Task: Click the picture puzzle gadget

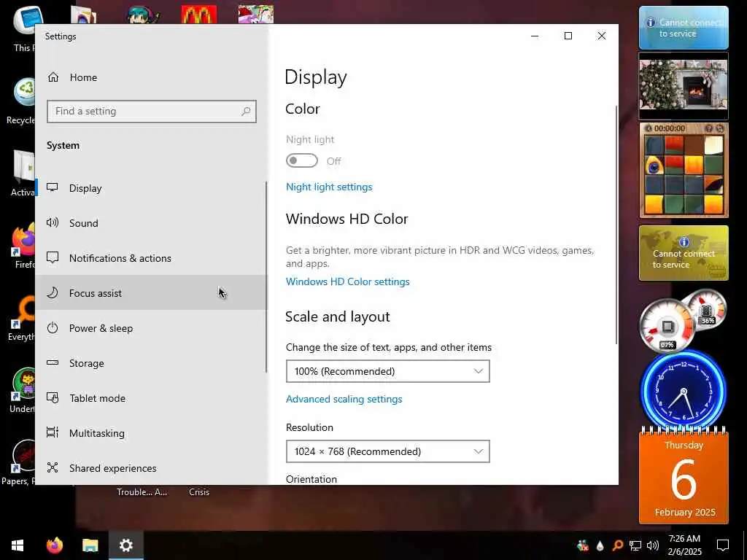Action: pyautogui.click(x=684, y=170)
